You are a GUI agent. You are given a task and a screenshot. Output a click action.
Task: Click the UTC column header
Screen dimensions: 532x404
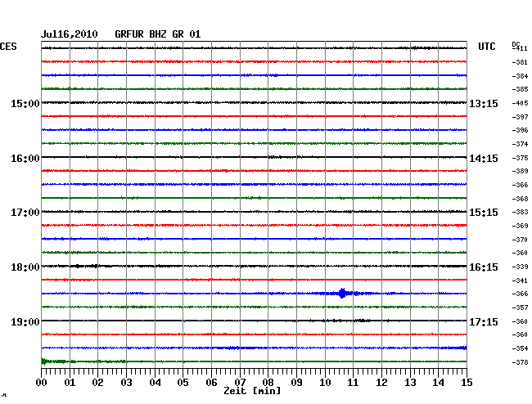point(487,47)
